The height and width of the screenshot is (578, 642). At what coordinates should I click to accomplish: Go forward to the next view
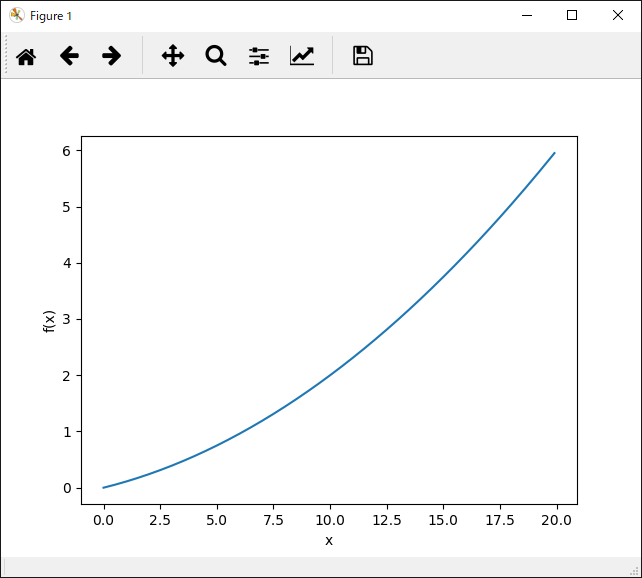pos(112,56)
